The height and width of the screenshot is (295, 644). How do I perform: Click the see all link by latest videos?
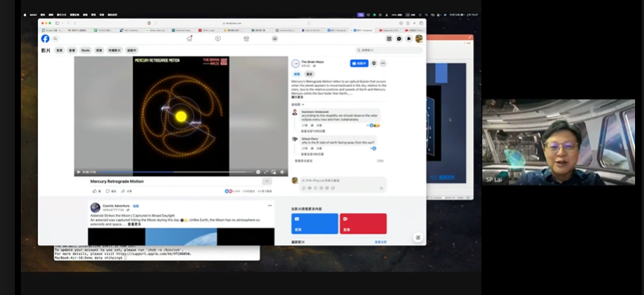[x=381, y=242]
